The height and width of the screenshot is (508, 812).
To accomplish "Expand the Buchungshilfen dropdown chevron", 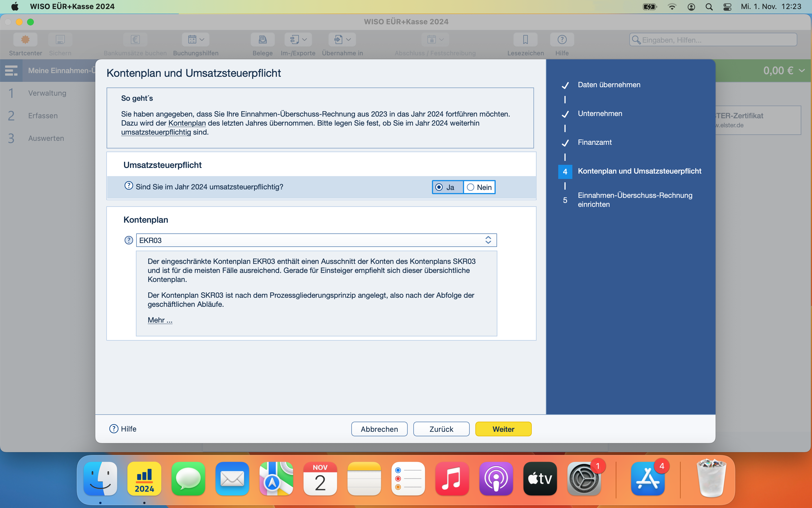I will 202,40.
